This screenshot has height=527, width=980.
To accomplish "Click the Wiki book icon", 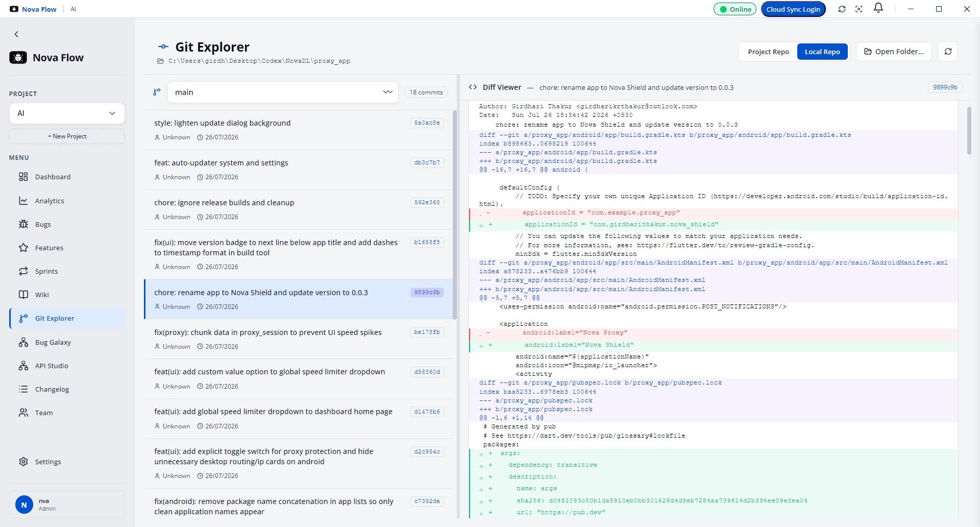I will click(x=23, y=295).
